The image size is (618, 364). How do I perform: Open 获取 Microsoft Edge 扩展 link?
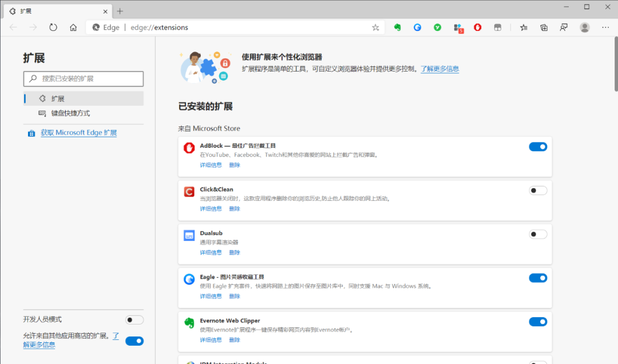coord(79,132)
